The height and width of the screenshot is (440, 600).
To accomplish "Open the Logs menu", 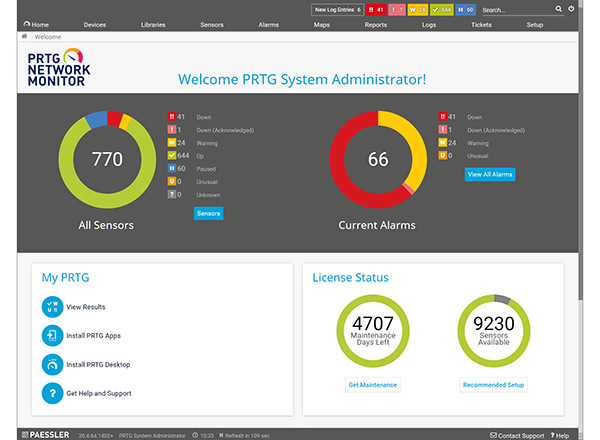I will click(x=429, y=24).
